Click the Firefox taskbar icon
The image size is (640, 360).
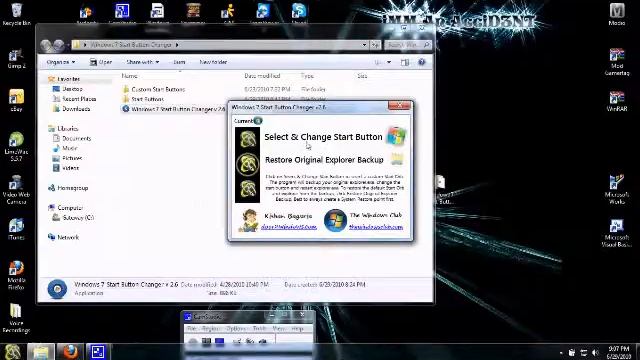click(x=69, y=351)
